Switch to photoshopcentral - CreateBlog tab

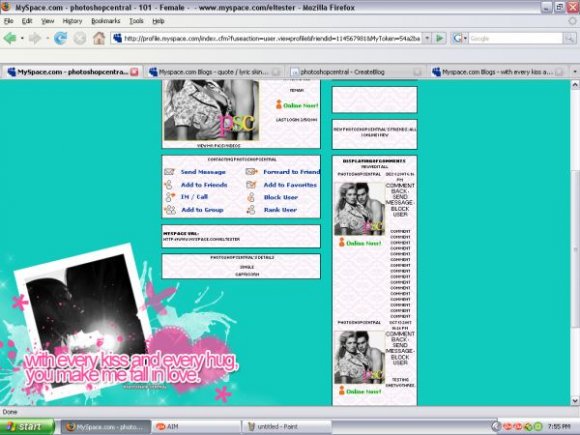(x=356, y=72)
